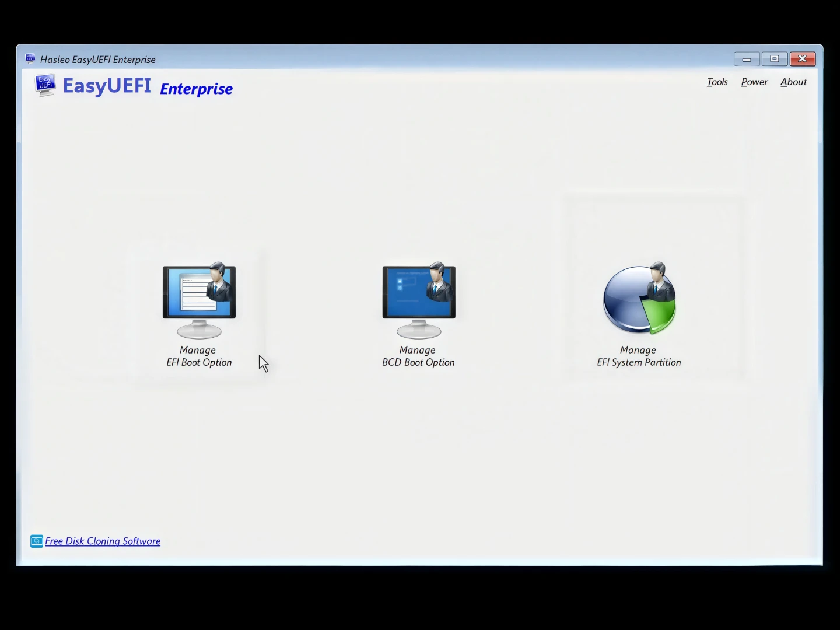The image size is (840, 630).
Task: Open the Tools menu
Action: point(717,82)
